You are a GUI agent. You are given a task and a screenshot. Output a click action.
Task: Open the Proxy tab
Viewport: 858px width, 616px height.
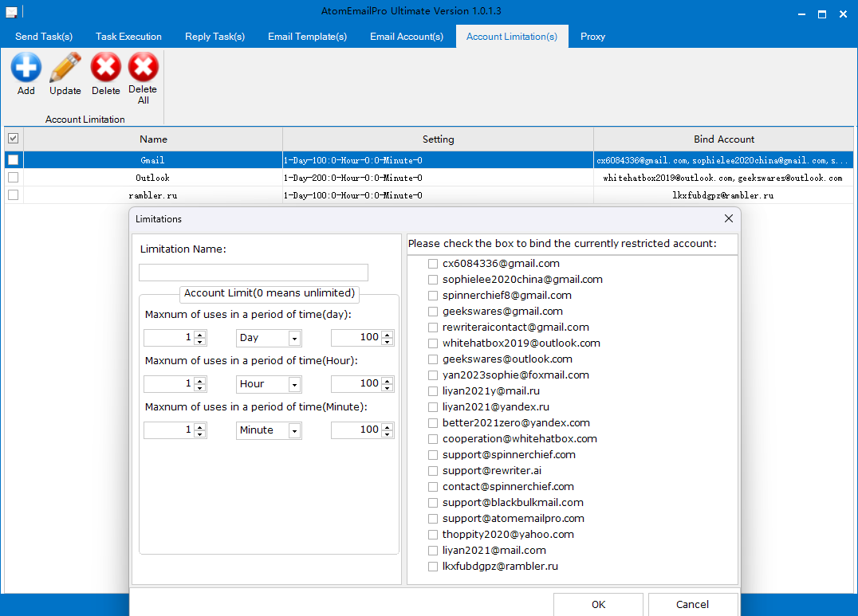(592, 37)
